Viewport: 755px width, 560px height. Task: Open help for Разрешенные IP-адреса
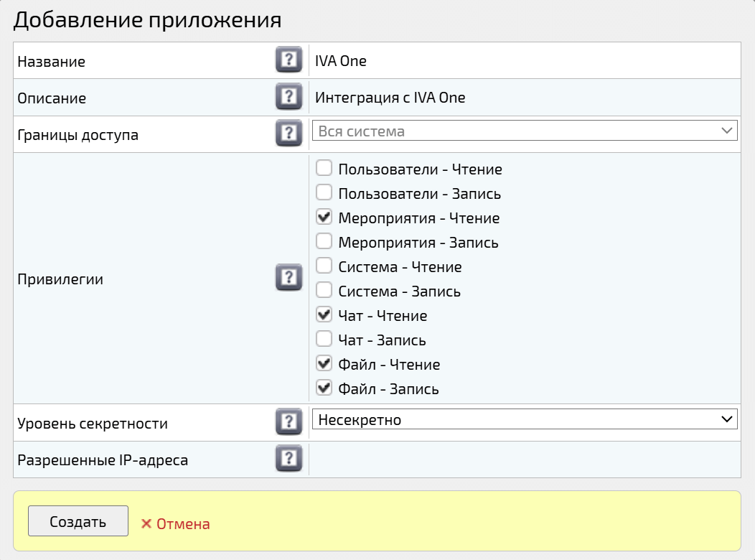tap(289, 459)
